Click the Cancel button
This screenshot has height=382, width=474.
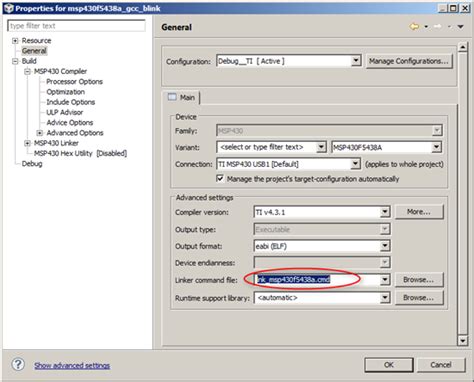click(x=441, y=365)
